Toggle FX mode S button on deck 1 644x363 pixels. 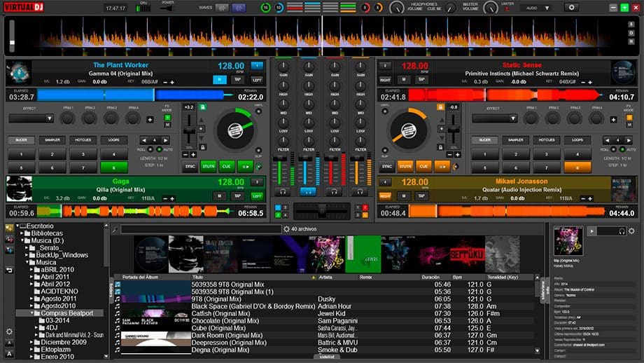[x=167, y=118]
